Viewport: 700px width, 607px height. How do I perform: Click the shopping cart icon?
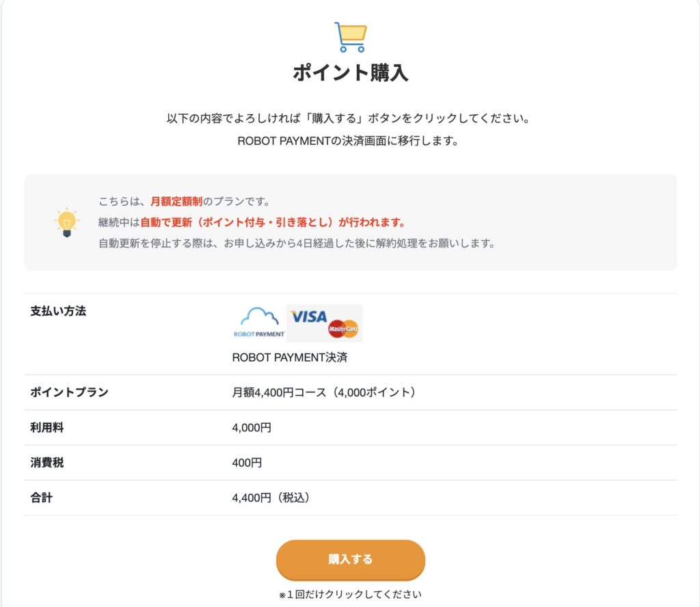pyautogui.click(x=351, y=37)
